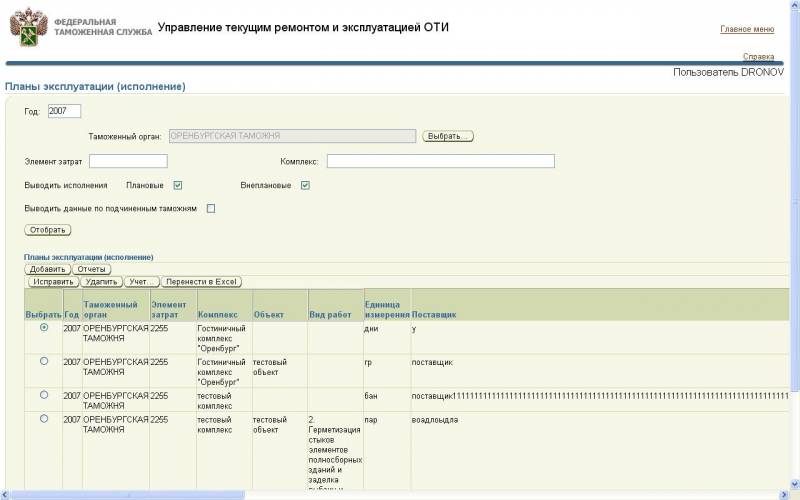Click the Добавить button
This screenshot has height=500, width=800.
click(47, 269)
